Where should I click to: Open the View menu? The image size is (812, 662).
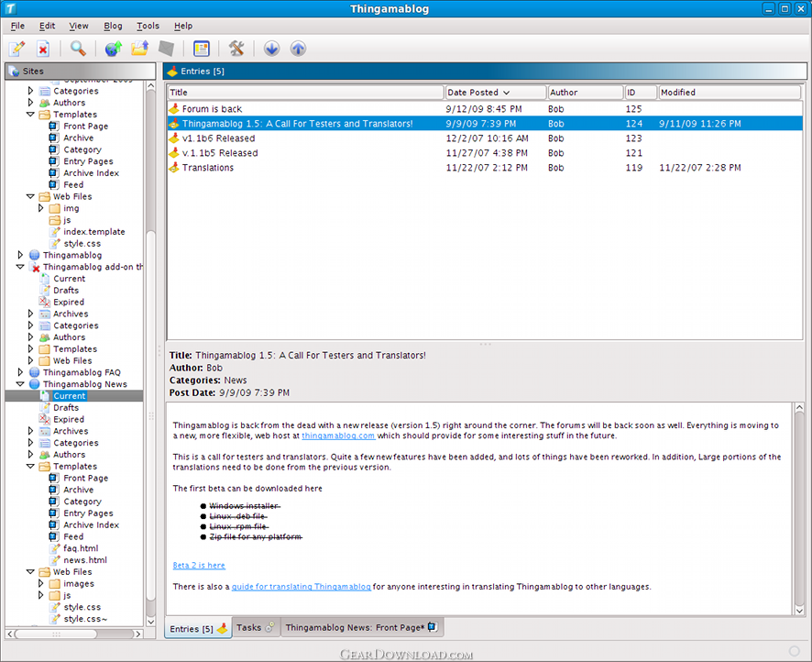(x=79, y=26)
